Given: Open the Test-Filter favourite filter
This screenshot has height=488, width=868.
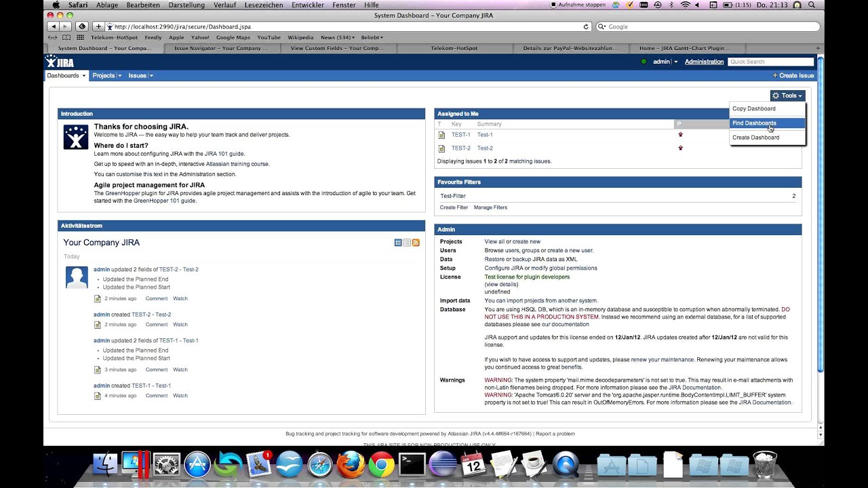Looking at the screenshot, I should (x=453, y=196).
